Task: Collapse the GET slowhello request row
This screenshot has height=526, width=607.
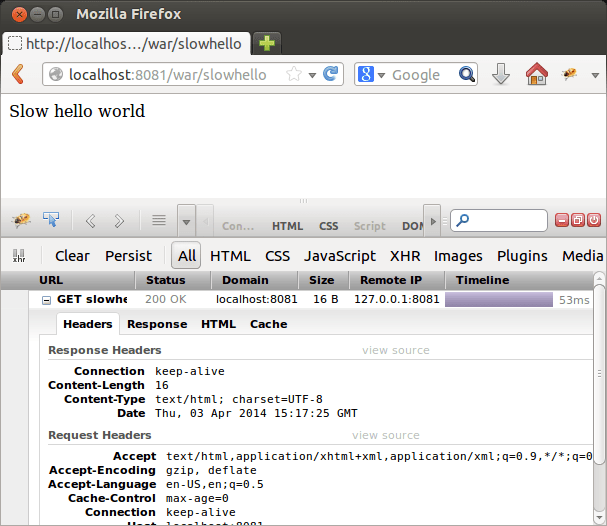Action: point(47,300)
